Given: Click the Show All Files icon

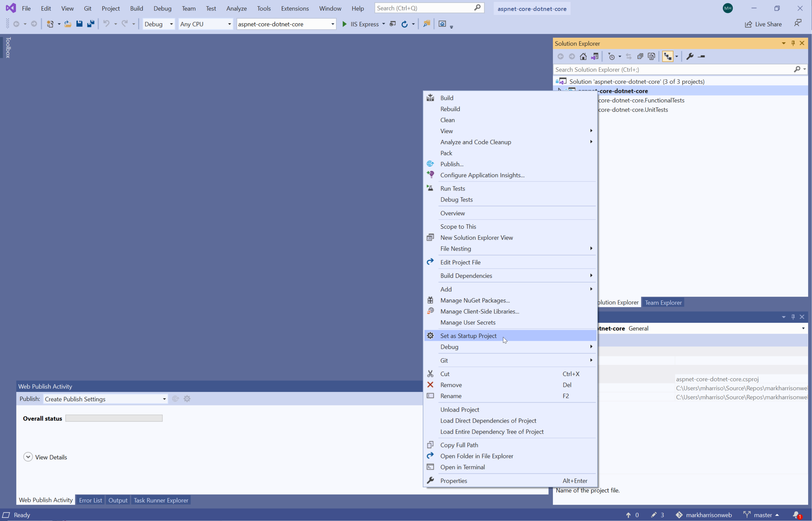Looking at the screenshot, I should tap(651, 57).
